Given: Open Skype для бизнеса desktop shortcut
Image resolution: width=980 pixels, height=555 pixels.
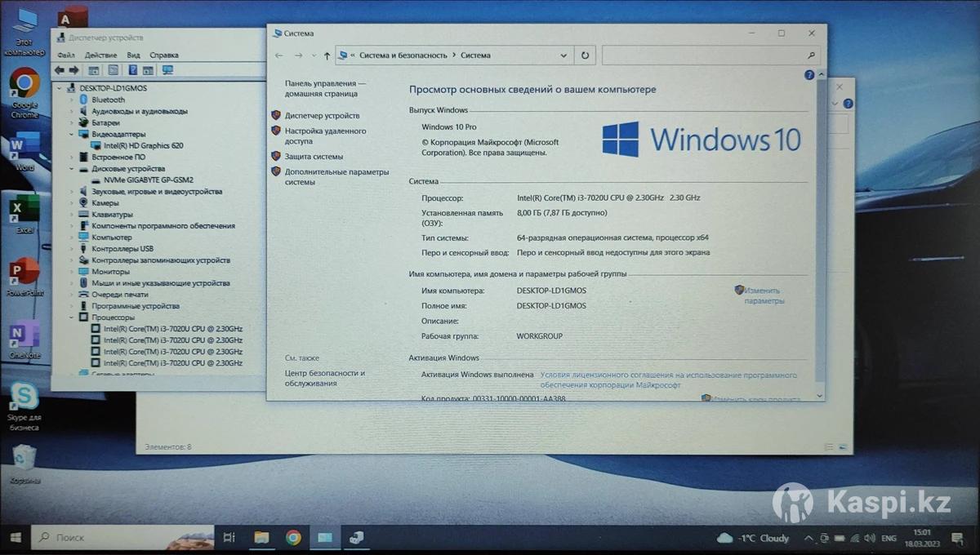Looking at the screenshot, I should [24, 406].
